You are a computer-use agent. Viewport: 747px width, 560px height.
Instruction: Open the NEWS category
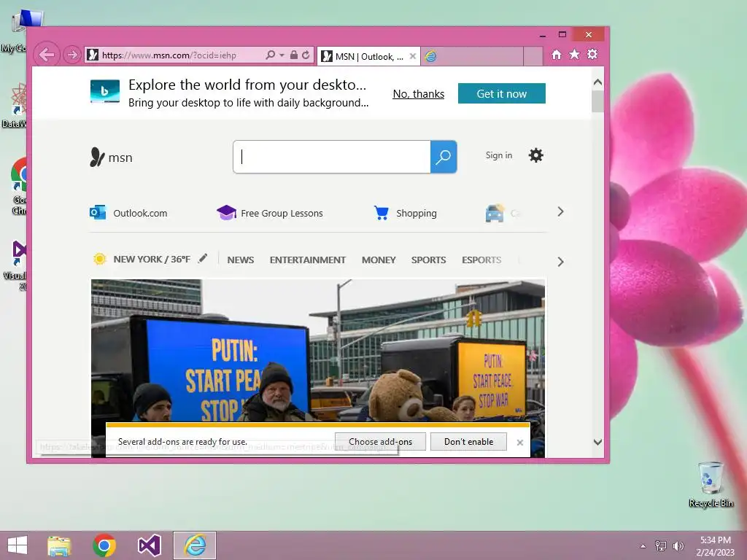[x=241, y=260]
